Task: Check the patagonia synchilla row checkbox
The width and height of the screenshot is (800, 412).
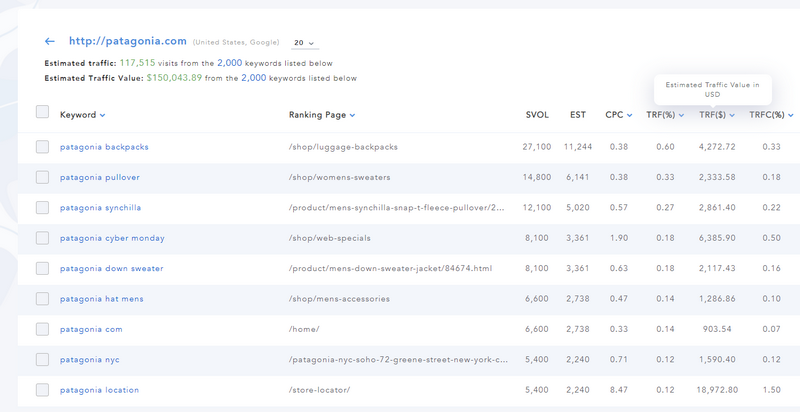Action: click(x=42, y=208)
